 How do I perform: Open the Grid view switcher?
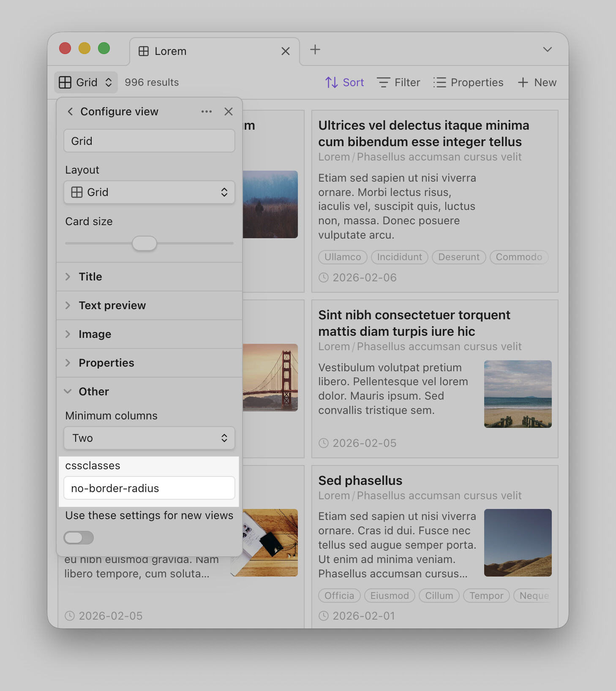[86, 82]
